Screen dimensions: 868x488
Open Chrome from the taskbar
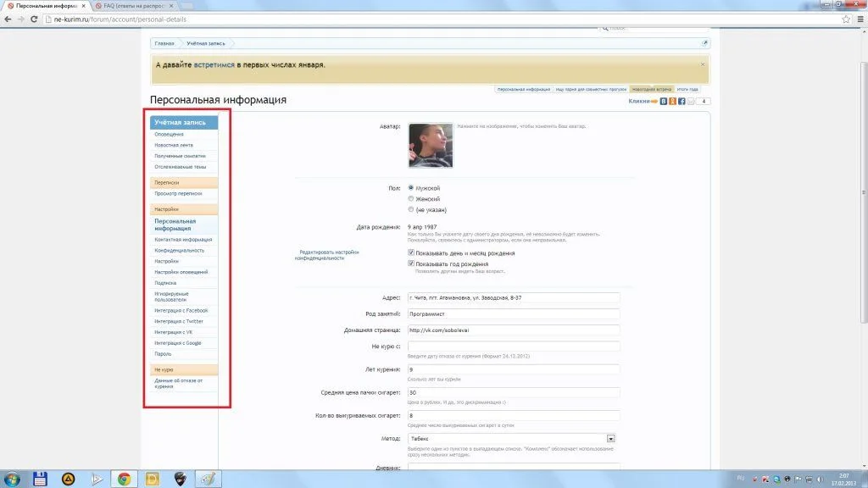(125, 479)
